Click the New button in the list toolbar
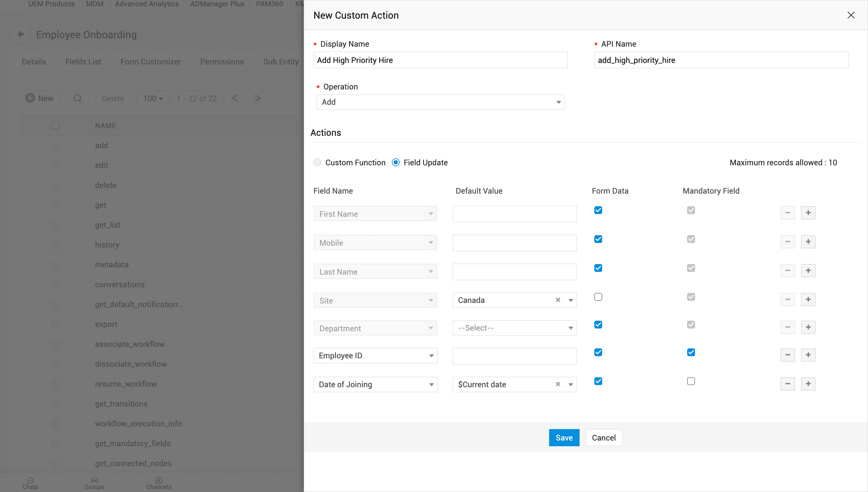This screenshot has width=868, height=492. 39,98
